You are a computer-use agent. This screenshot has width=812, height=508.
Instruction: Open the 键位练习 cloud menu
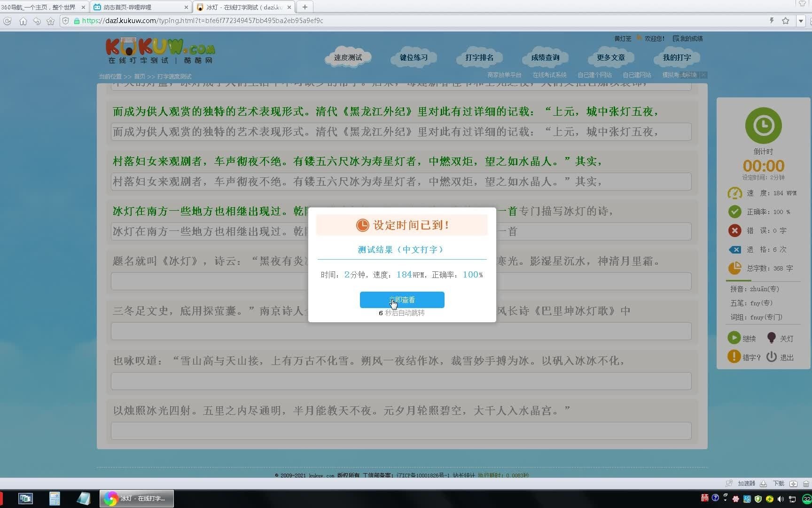point(414,57)
